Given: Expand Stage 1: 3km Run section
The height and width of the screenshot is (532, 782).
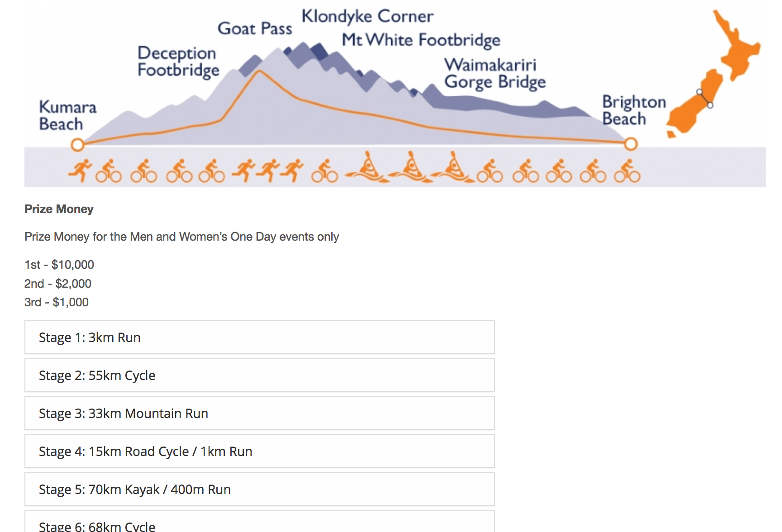Looking at the screenshot, I should coord(259,337).
